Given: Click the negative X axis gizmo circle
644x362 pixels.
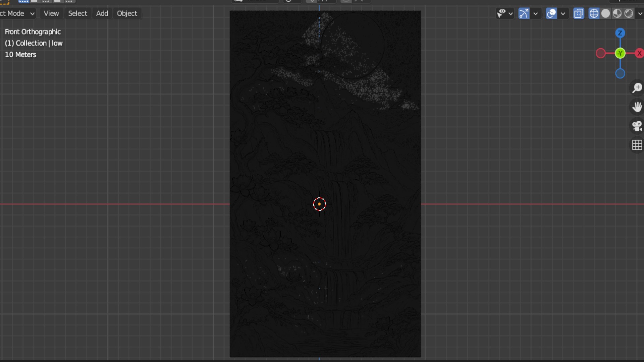Looking at the screenshot, I should pyautogui.click(x=600, y=53).
